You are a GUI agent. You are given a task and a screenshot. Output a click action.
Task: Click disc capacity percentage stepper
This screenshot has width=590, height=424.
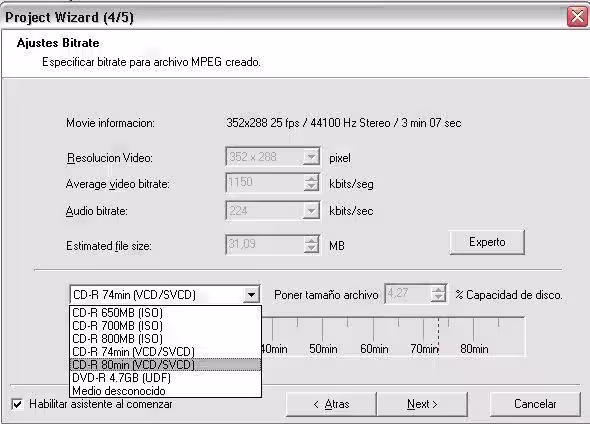coord(438,294)
